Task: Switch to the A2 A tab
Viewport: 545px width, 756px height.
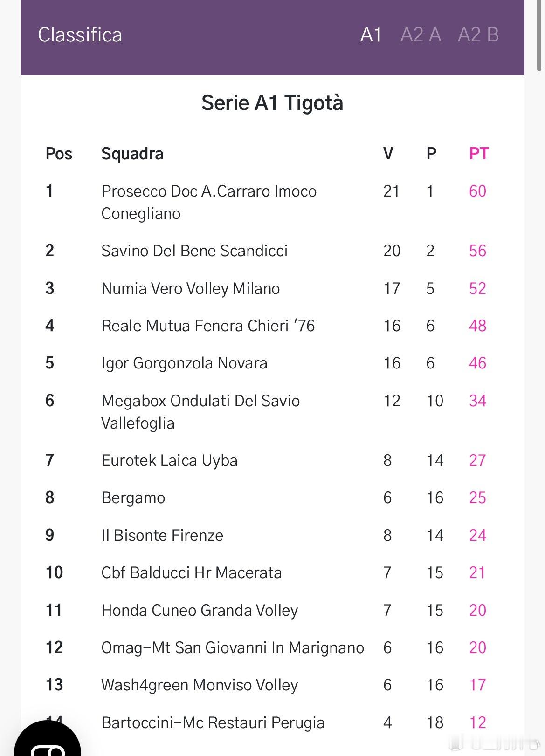Action: tap(421, 35)
